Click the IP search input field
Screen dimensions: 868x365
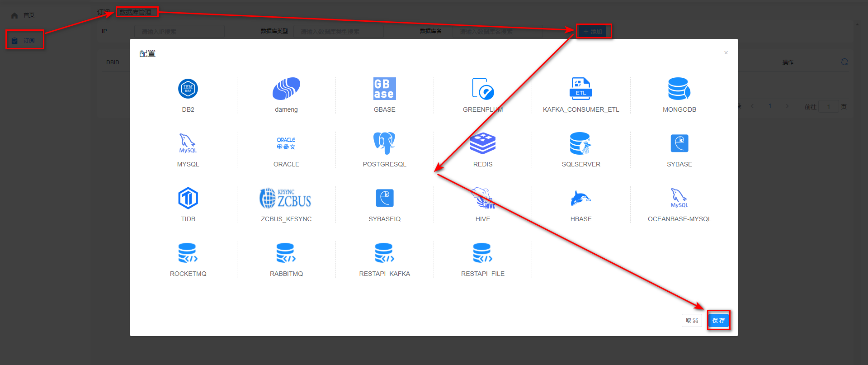click(x=179, y=32)
